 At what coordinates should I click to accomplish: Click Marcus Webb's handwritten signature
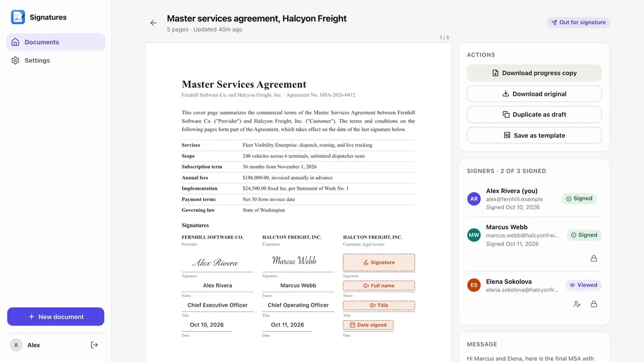coord(294,261)
